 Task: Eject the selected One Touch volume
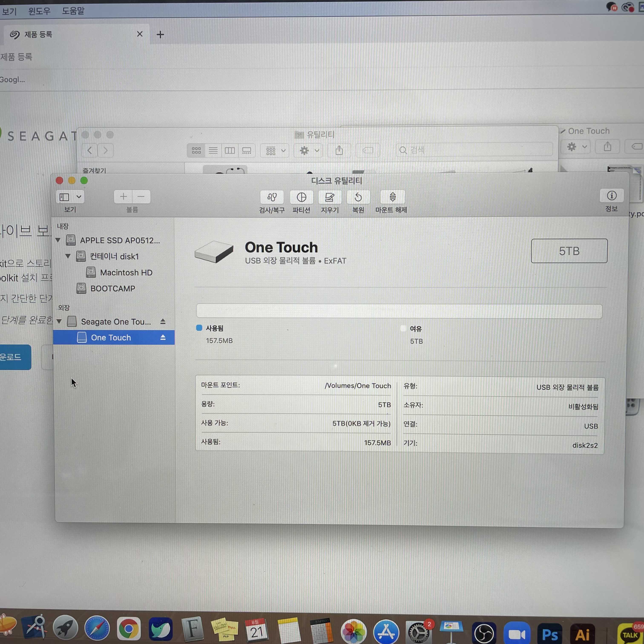tap(163, 337)
